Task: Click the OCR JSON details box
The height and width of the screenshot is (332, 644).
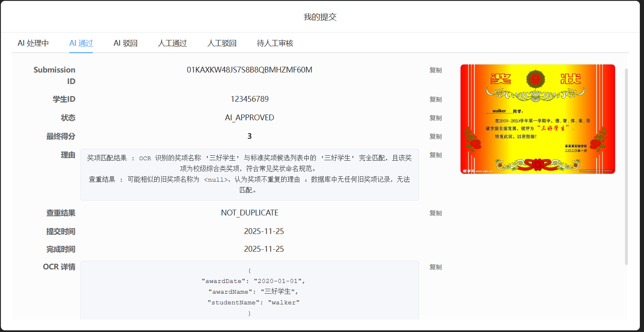Action: (x=249, y=290)
